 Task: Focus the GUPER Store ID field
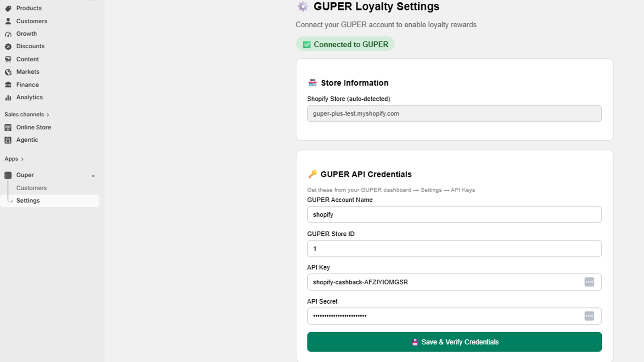coord(454,249)
